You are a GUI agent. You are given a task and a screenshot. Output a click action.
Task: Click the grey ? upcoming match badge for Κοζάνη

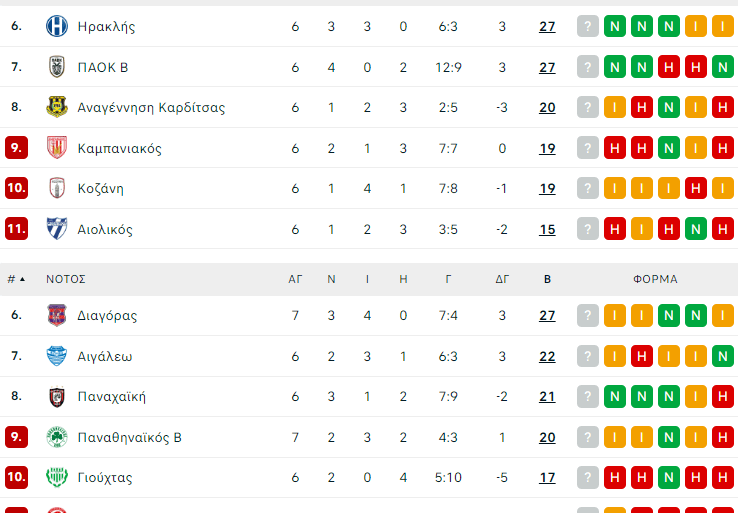click(588, 188)
